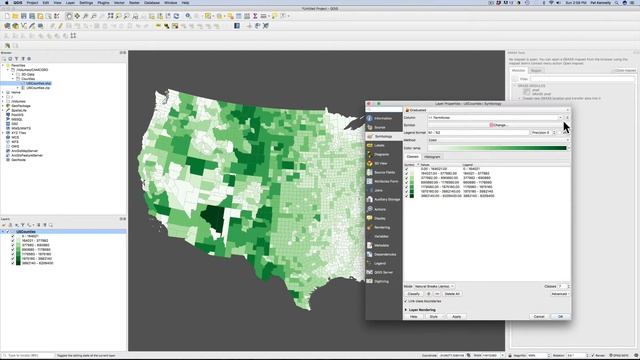The height and width of the screenshot is (360, 640).
Task: Select the Zoom Out magnifier tool
Action: (94, 16)
